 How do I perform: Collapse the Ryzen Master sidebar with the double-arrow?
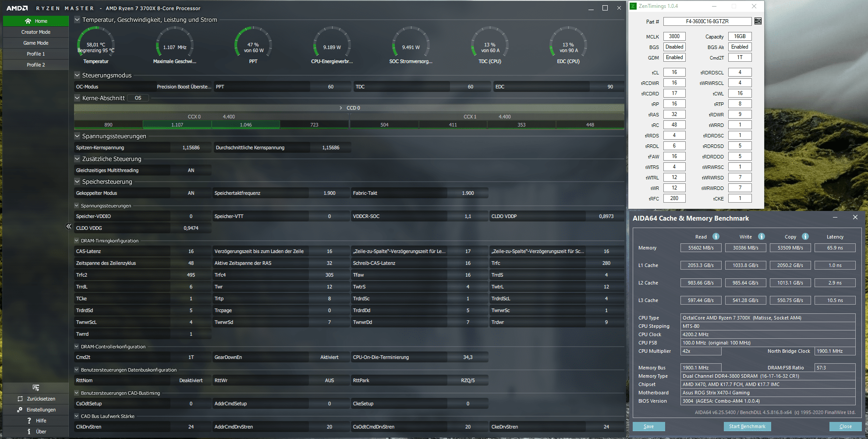pyautogui.click(x=68, y=226)
